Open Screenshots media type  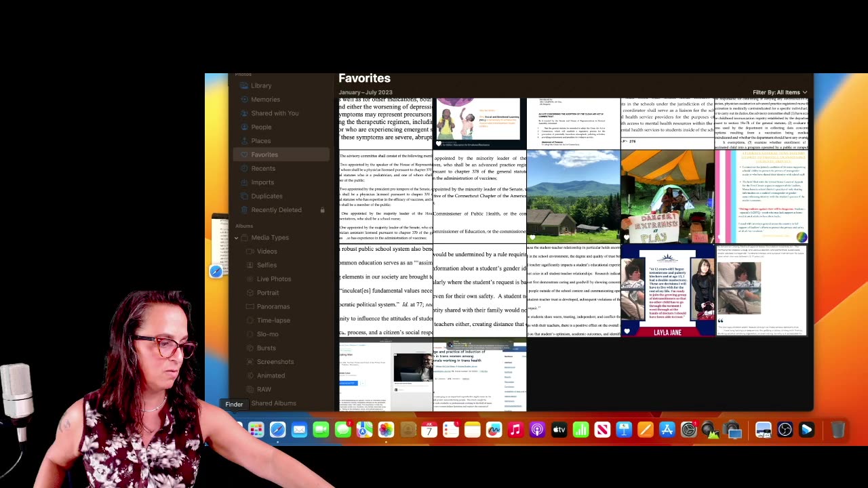pyautogui.click(x=275, y=361)
